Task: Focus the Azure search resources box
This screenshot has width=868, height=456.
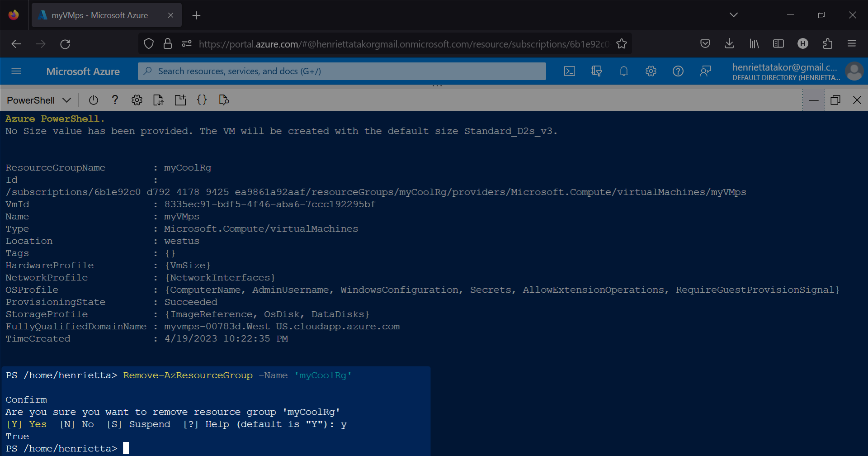Action: click(x=342, y=71)
